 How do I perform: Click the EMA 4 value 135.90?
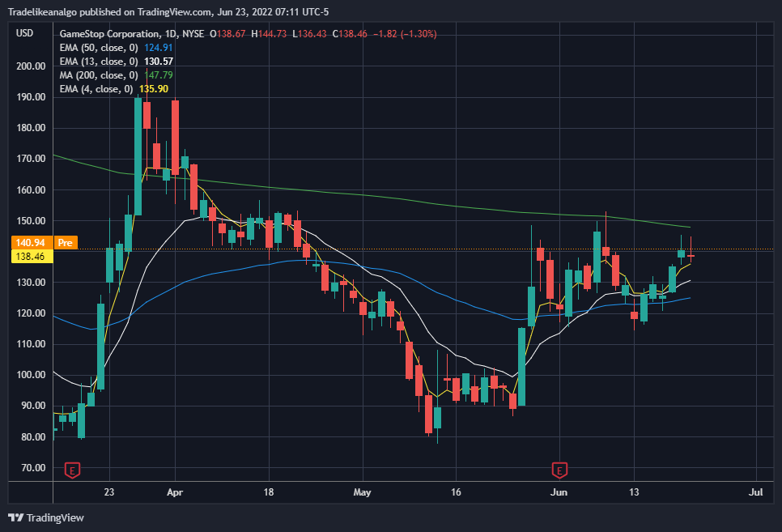[154, 89]
